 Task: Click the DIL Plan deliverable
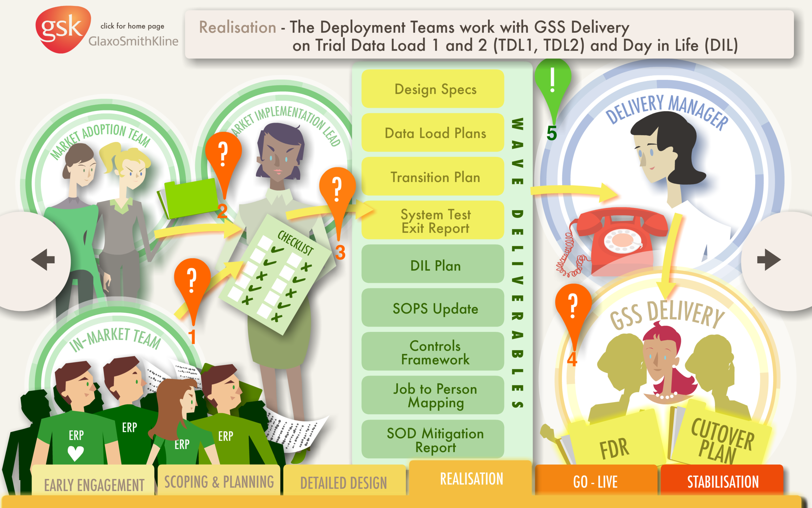pyautogui.click(x=433, y=265)
